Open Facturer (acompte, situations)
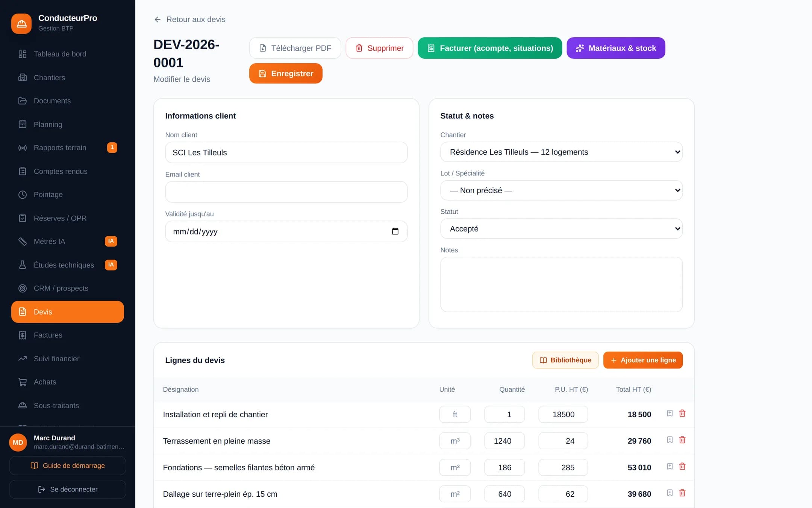The image size is (812, 508). tap(490, 48)
